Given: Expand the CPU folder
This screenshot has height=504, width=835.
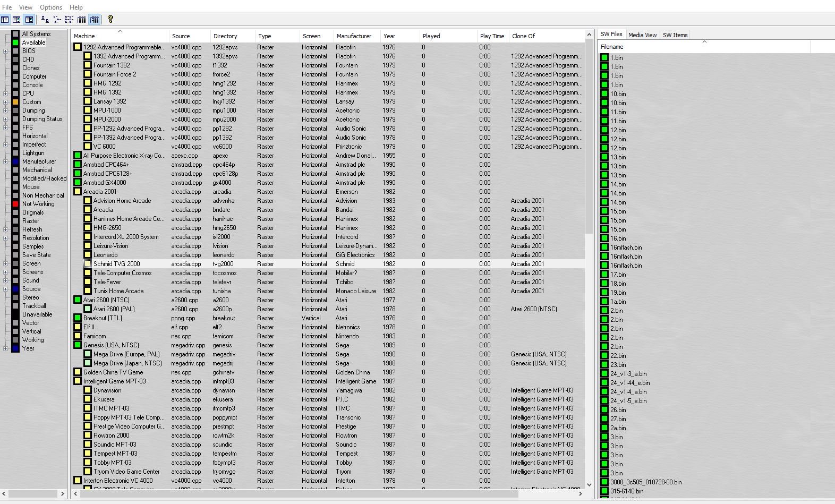Looking at the screenshot, I should pos(5,93).
